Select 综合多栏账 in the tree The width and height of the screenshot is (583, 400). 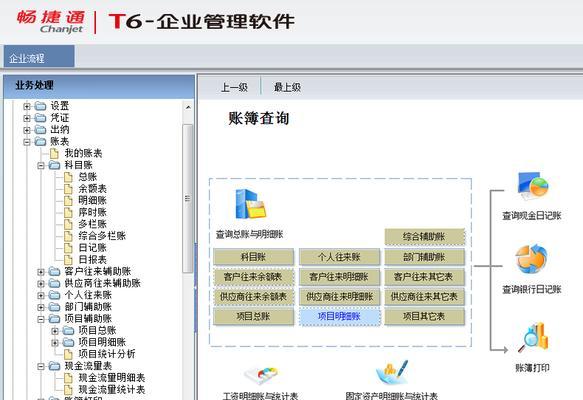(x=102, y=236)
